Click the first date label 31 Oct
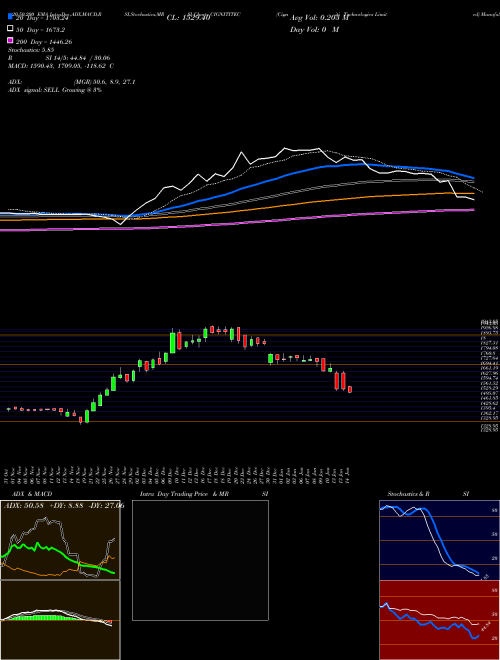 (8, 475)
